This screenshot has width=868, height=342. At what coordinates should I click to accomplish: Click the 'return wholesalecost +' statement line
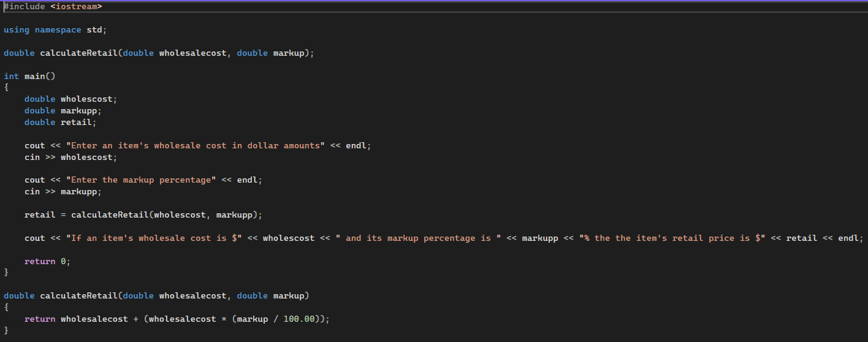coord(177,319)
